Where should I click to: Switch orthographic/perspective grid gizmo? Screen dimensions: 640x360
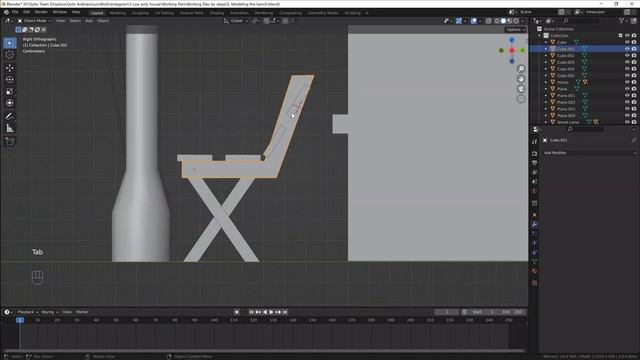point(521,99)
